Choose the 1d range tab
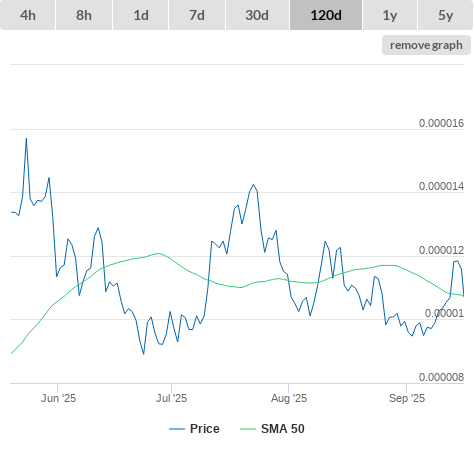Screen dimensions: 474x455 [x=141, y=15]
